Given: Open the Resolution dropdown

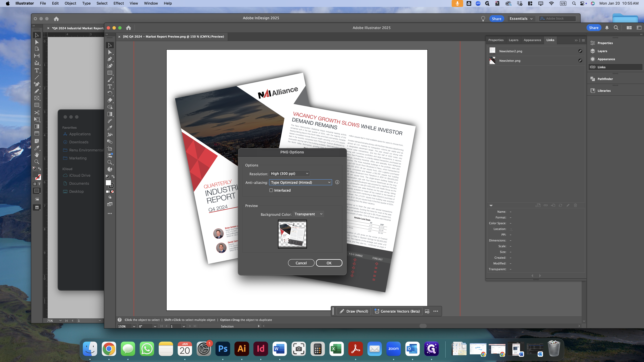Looking at the screenshot, I should click(290, 174).
